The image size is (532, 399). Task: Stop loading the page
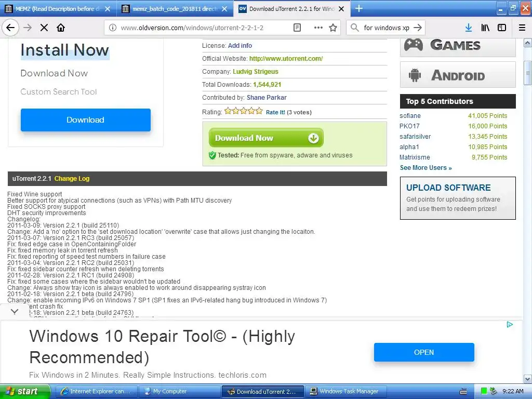[44, 28]
